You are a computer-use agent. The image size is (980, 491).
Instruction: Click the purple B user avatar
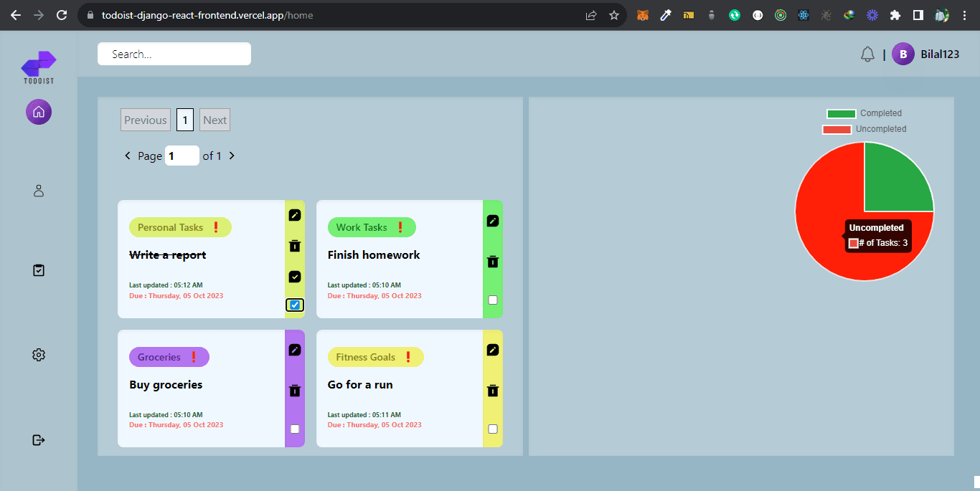point(903,54)
